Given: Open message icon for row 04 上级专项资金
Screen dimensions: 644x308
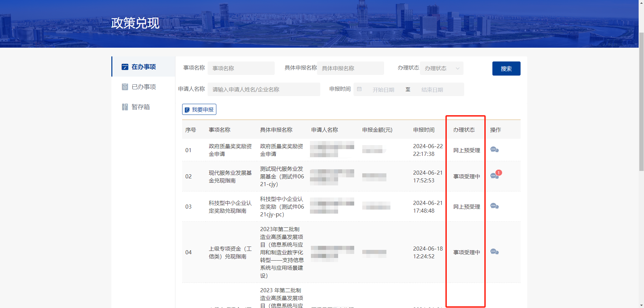Looking at the screenshot, I should click(x=494, y=252).
